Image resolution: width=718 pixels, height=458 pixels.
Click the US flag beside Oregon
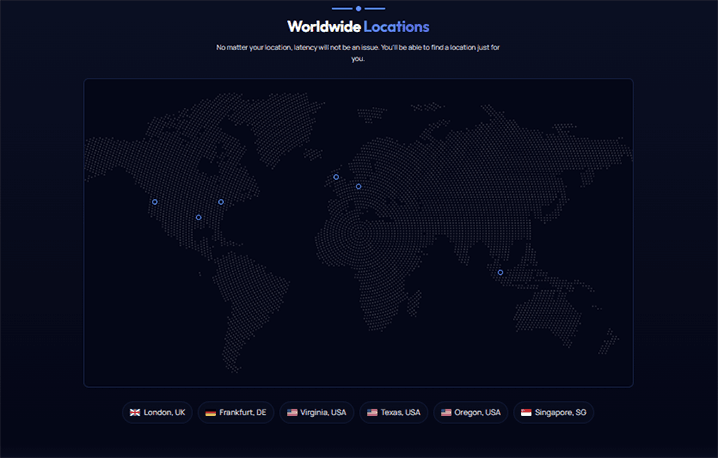tap(446, 413)
